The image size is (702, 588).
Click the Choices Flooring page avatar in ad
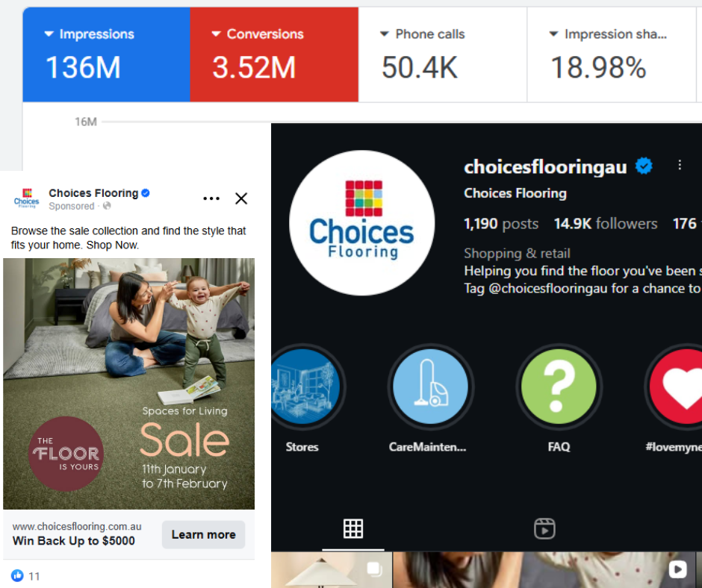click(26, 198)
